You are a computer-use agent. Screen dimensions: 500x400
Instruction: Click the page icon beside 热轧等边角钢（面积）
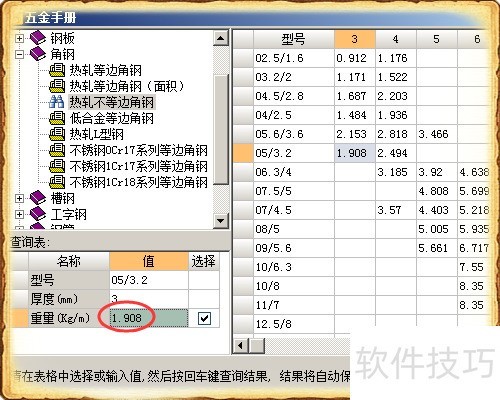pyautogui.click(x=57, y=86)
